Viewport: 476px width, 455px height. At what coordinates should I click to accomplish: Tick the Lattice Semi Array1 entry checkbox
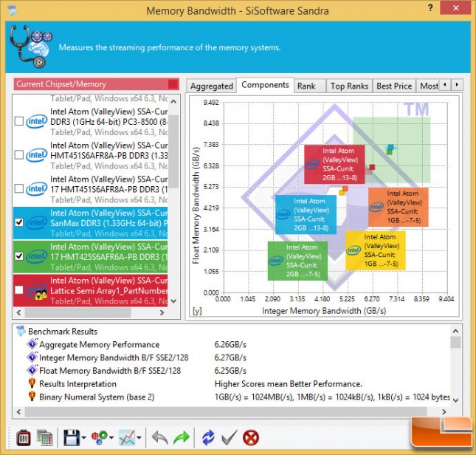[19, 290]
